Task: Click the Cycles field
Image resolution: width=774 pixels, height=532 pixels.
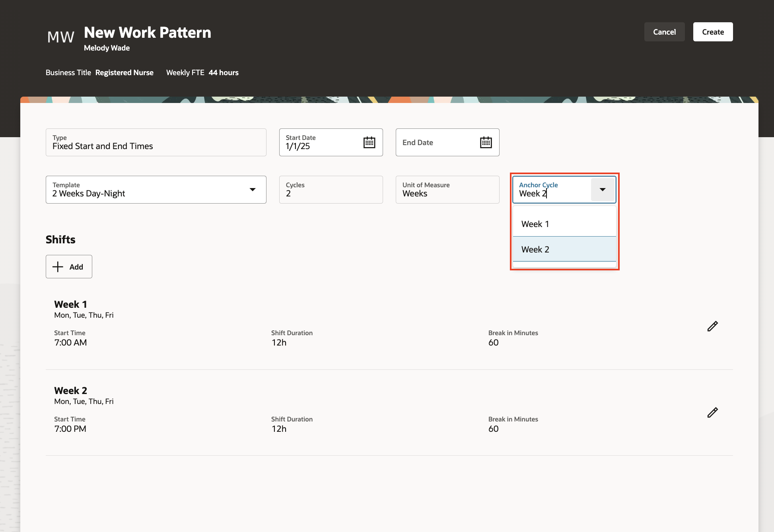Action: [x=331, y=190]
